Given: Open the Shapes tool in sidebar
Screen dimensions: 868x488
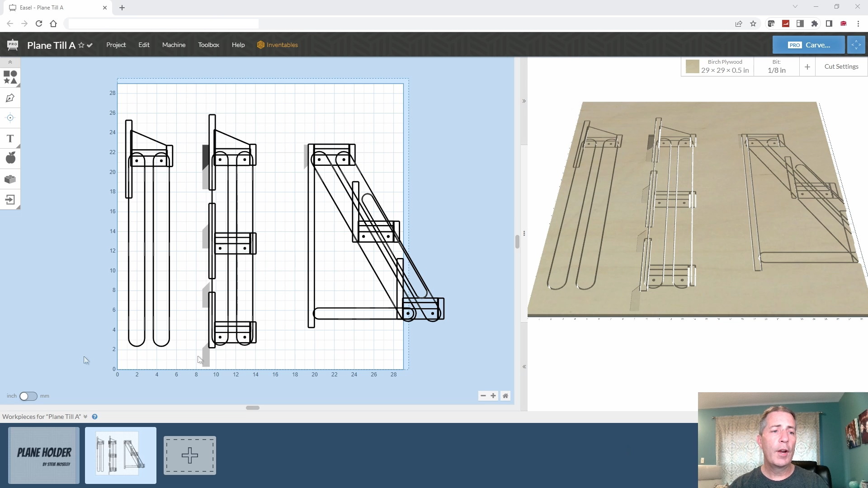Looking at the screenshot, I should tap(10, 77).
